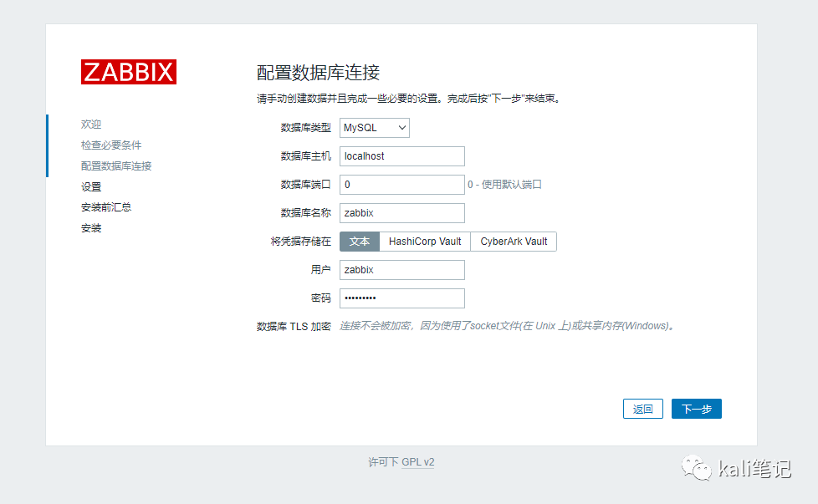The width and height of the screenshot is (818, 504).
Task: Select the 检查必要条件 step in sidebar
Action: click(x=111, y=145)
